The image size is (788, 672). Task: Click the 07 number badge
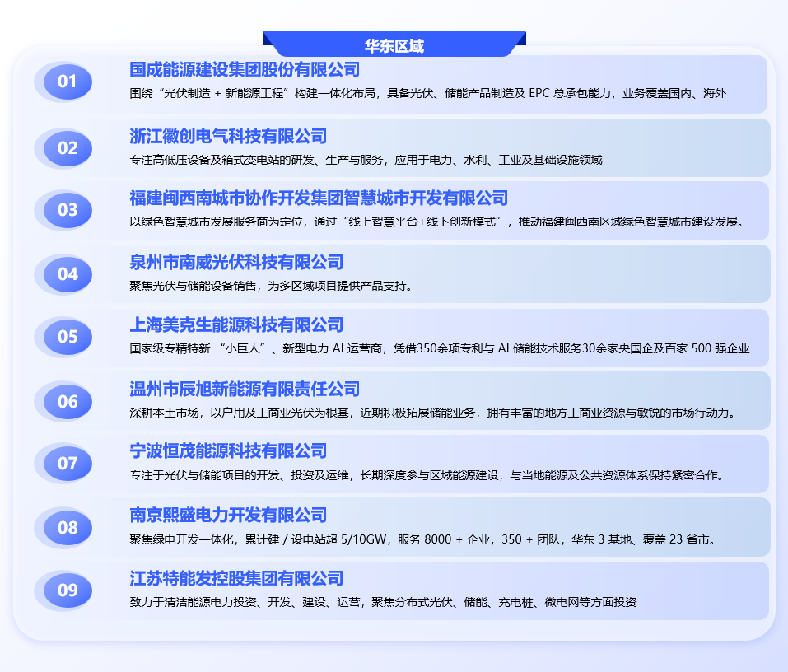(x=68, y=464)
